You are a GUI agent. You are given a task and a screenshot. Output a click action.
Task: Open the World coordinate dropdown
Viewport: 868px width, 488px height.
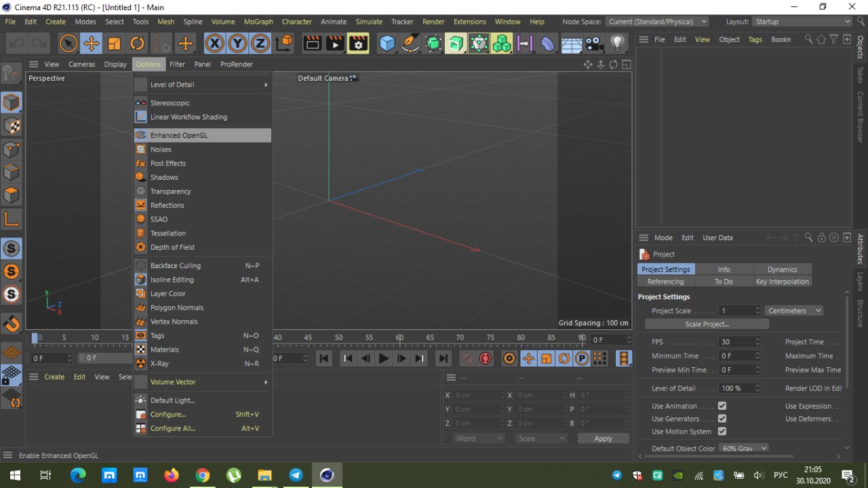pyautogui.click(x=478, y=438)
